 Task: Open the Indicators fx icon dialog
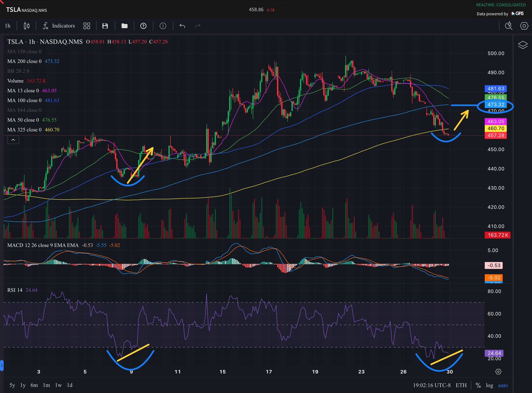click(46, 26)
